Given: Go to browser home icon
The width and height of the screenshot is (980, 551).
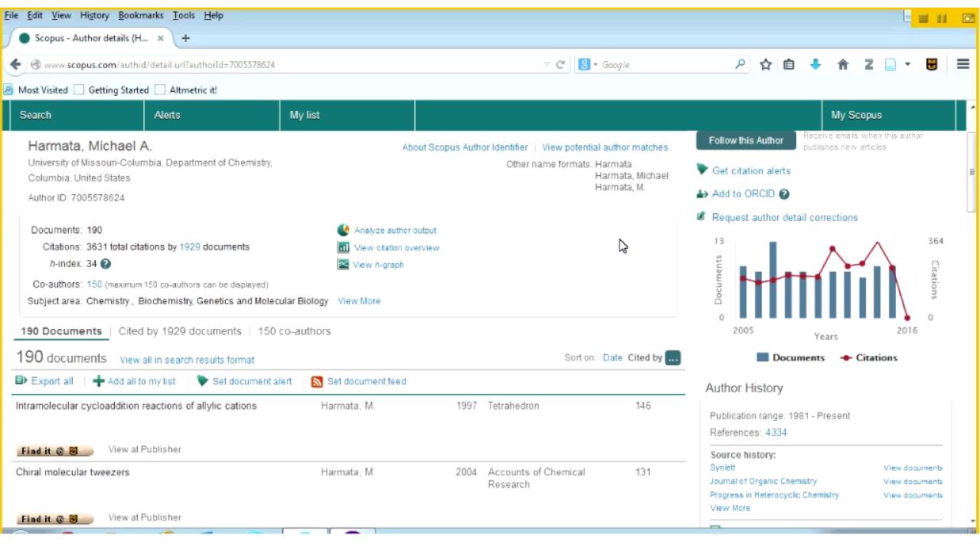Looking at the screenshot, I should coord(843,64).
